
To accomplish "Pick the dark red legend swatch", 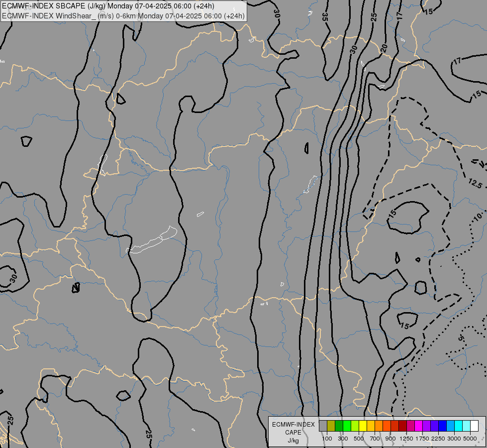I will tap(403, 426).
